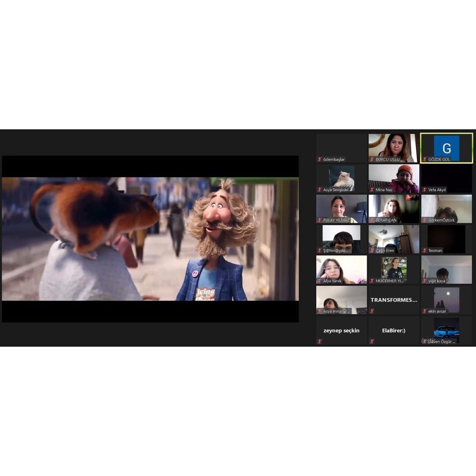Click the muted mic icon beside MÜCEVHER YI...

pyautogui.click(x=372, y=281)
